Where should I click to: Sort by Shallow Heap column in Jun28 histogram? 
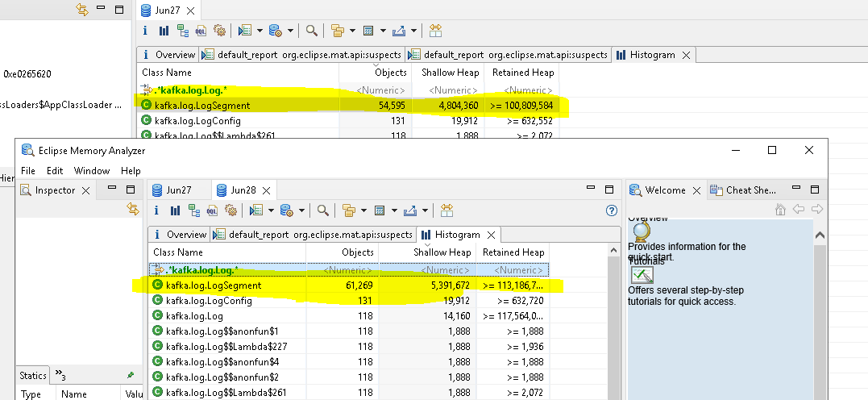click(x=426, y=252)
